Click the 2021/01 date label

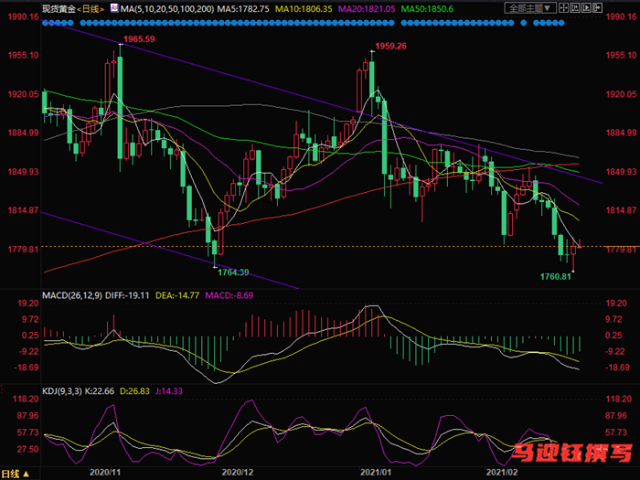point(376,472)
